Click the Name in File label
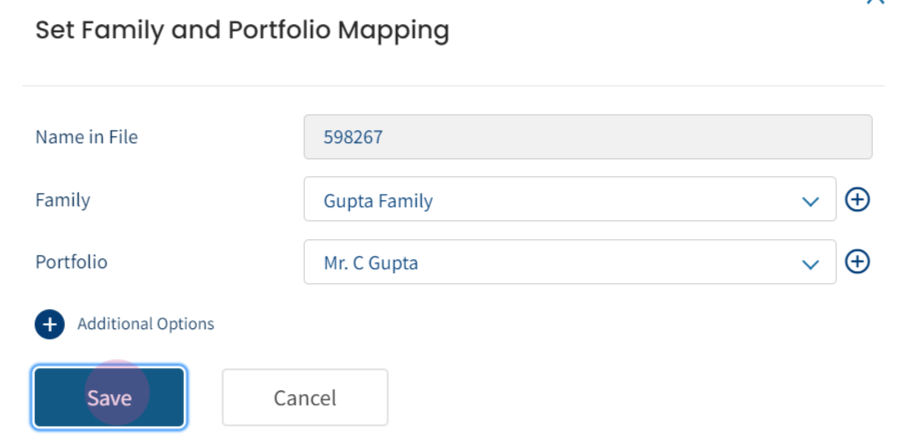 point(86,137)
